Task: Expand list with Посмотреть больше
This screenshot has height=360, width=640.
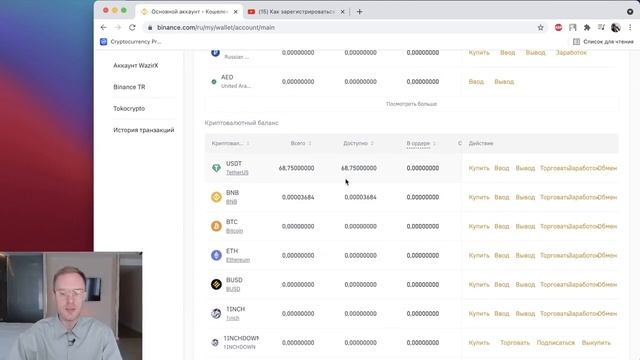Action: coord(411,104)
